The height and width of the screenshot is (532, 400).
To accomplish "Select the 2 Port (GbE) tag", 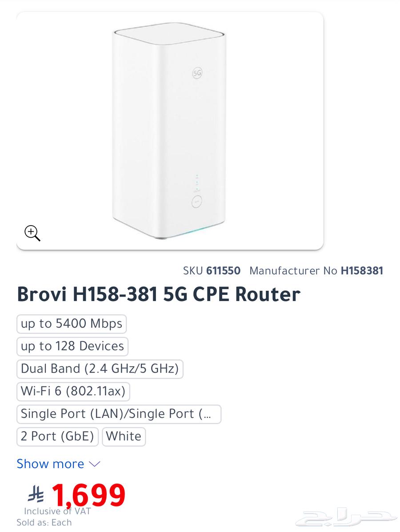I will (x=57, y=436).
